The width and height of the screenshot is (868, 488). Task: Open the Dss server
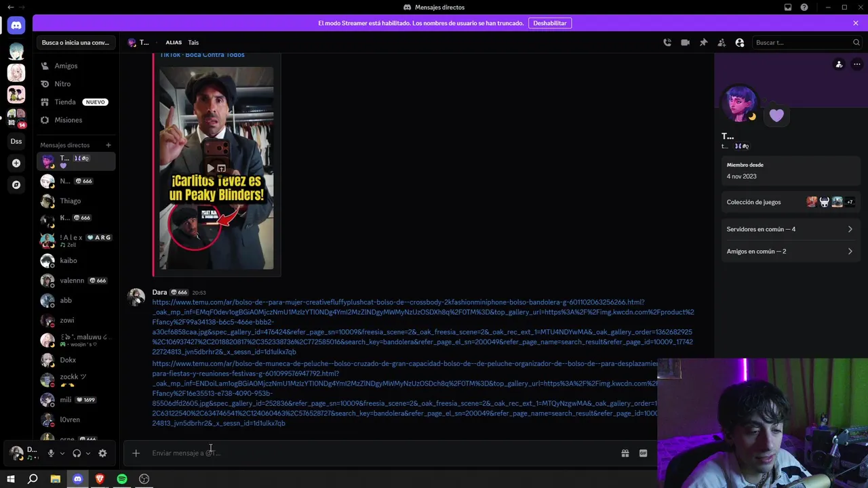[16, 141]
